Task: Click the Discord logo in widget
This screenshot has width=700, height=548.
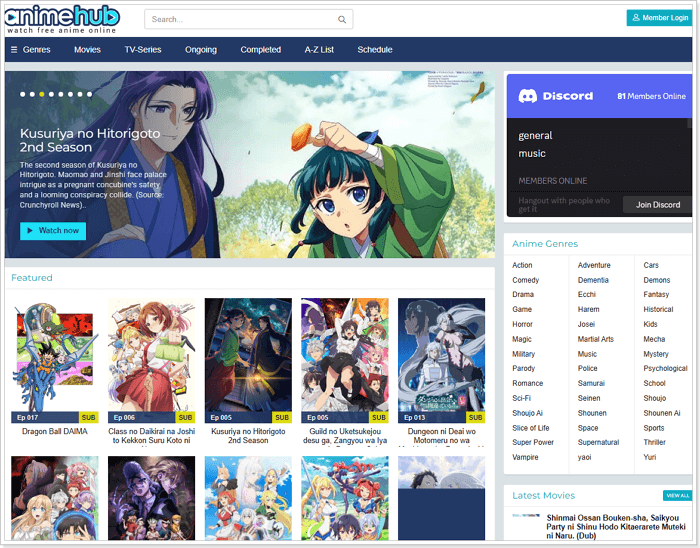Action: 527,96
